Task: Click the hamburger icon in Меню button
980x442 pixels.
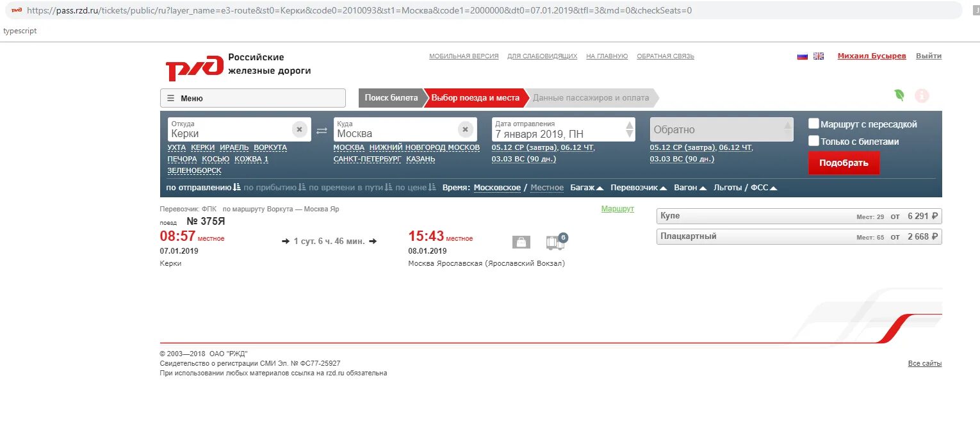Action: 171,98
